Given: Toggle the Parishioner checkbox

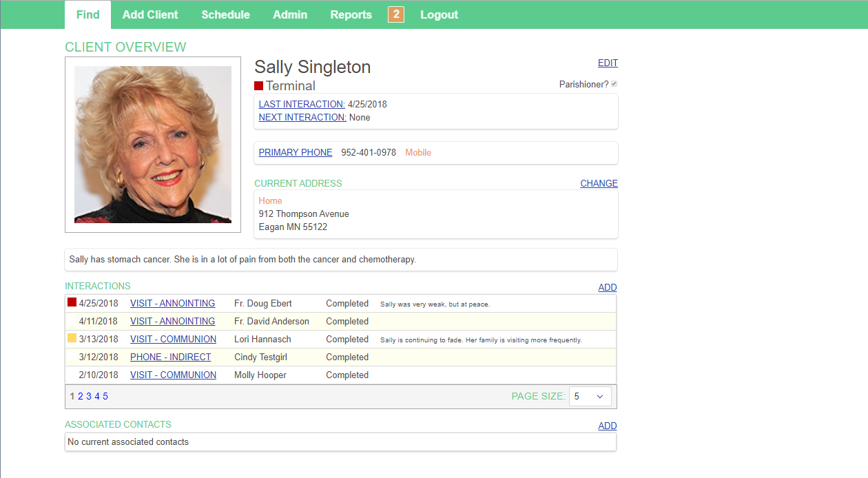Looking at the screenshot, I should pos(614,84).
